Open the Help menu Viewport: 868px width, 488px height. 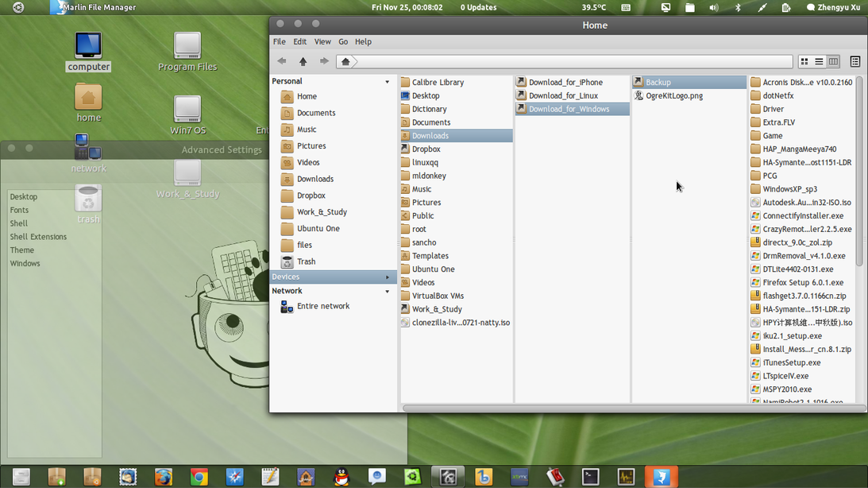(x=363, y=41)
